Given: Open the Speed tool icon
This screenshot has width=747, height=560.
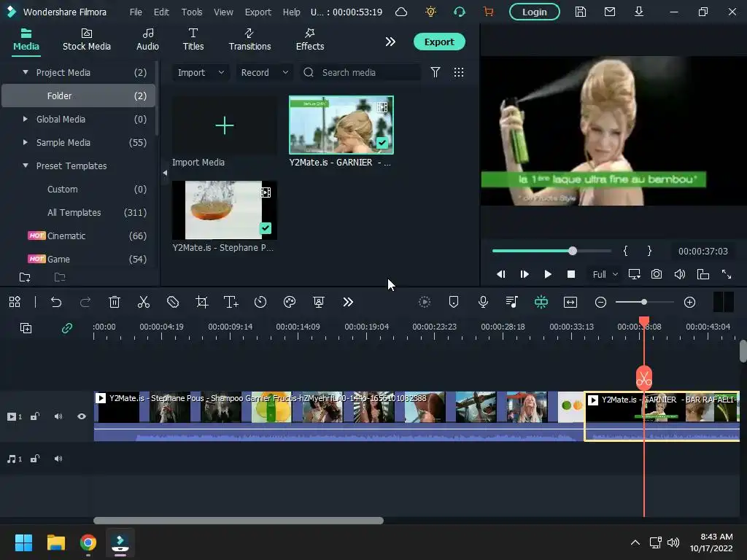Looking at the screenshot, I should [x=260, y=302].
